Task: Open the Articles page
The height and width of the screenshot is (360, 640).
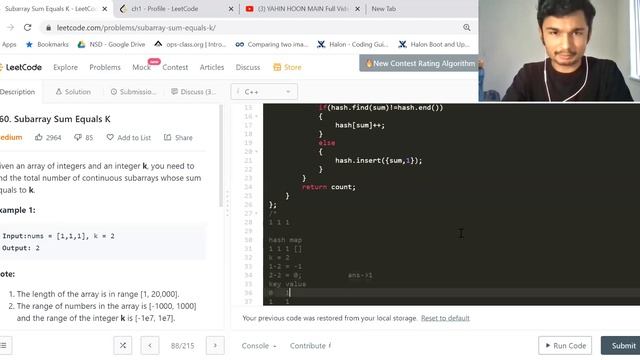Action: (x=212, y=67)
